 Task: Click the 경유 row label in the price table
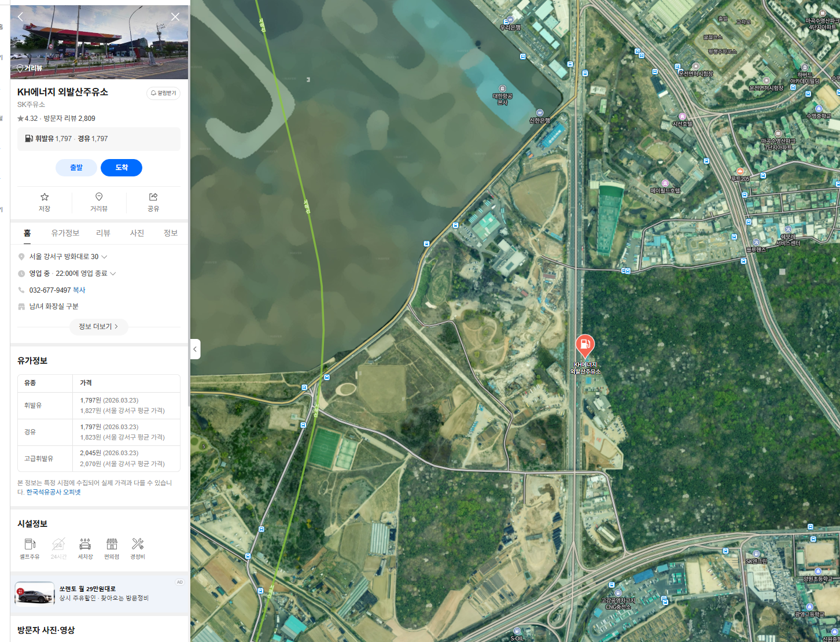coord(30,432)
